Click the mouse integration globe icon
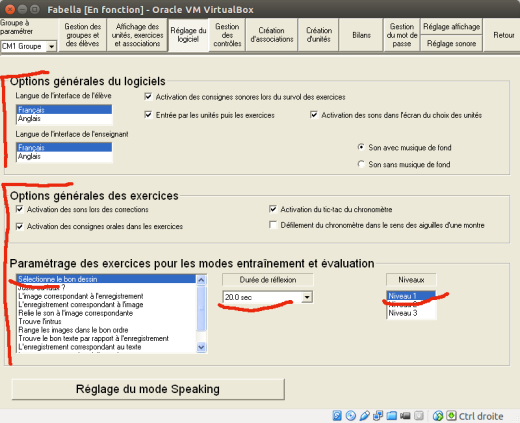The width and height of the screenshot is (520, 423). pyautogui.click(x=438, y=415)
